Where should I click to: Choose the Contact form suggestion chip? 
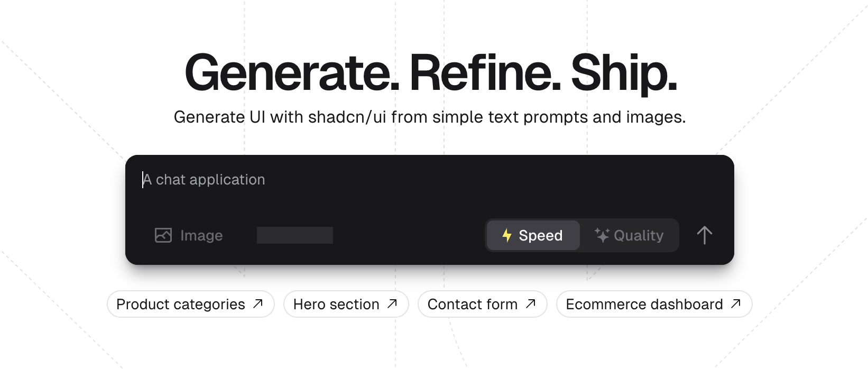482,304
